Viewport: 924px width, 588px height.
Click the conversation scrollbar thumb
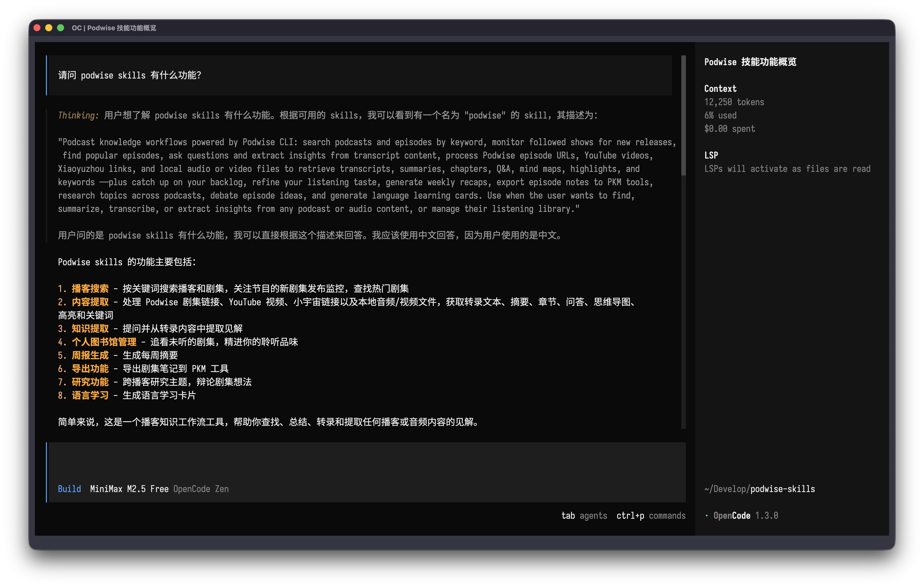(683, 115)
